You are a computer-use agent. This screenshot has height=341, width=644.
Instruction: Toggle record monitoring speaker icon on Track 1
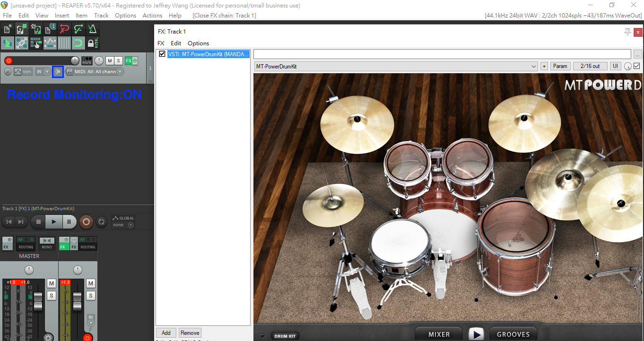tap(58, 71)
